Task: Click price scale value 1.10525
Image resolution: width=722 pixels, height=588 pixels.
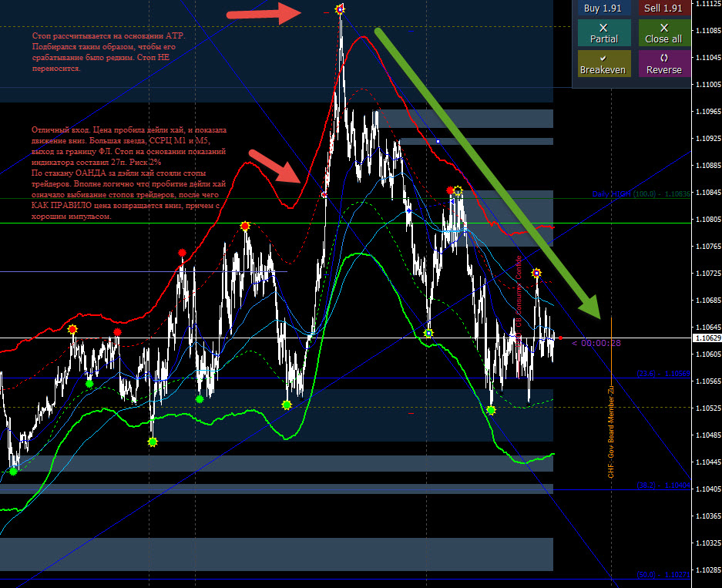Action: click(x=707, y=408)
